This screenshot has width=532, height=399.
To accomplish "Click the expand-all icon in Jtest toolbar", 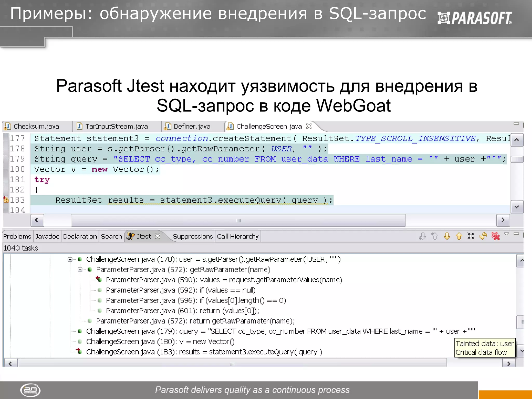I will point(471,236).
